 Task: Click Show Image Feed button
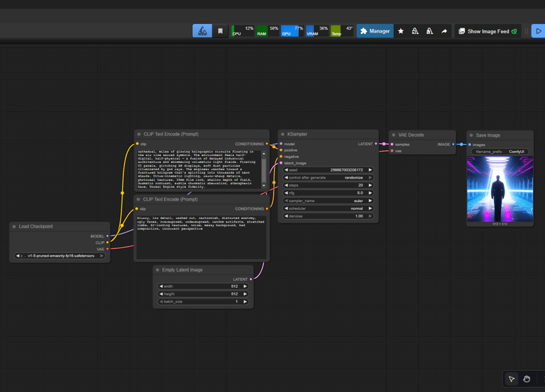point(487,31)
